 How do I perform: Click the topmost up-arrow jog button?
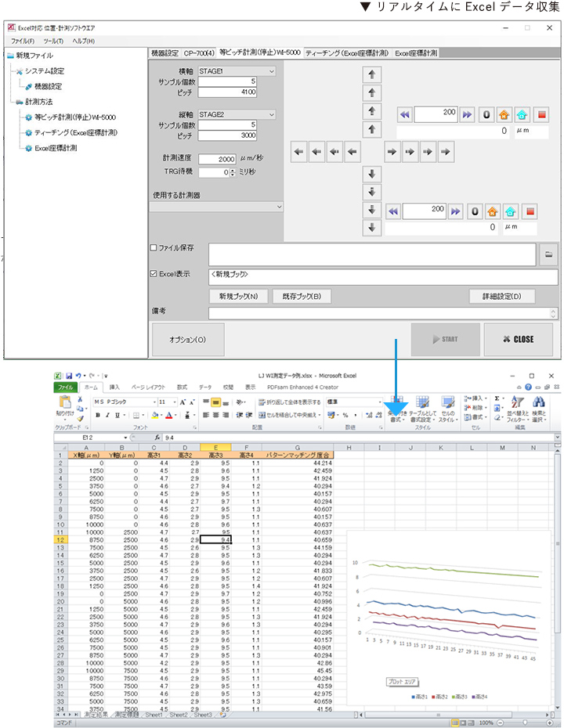[x=373, y=75]
